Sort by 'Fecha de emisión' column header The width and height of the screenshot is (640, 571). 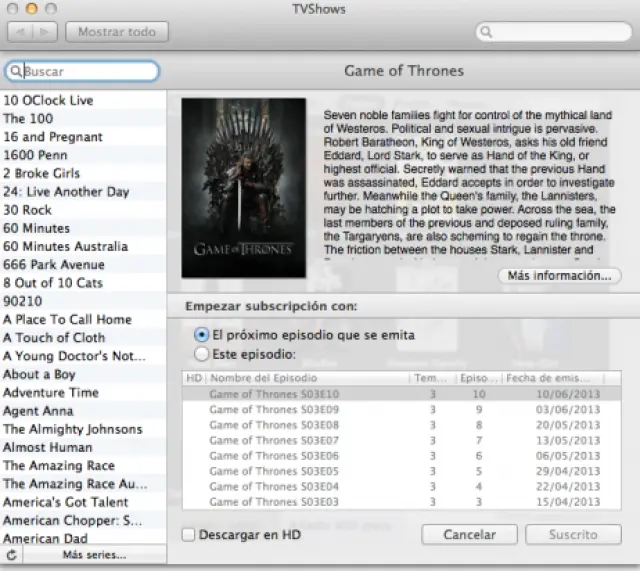(550, 379)
